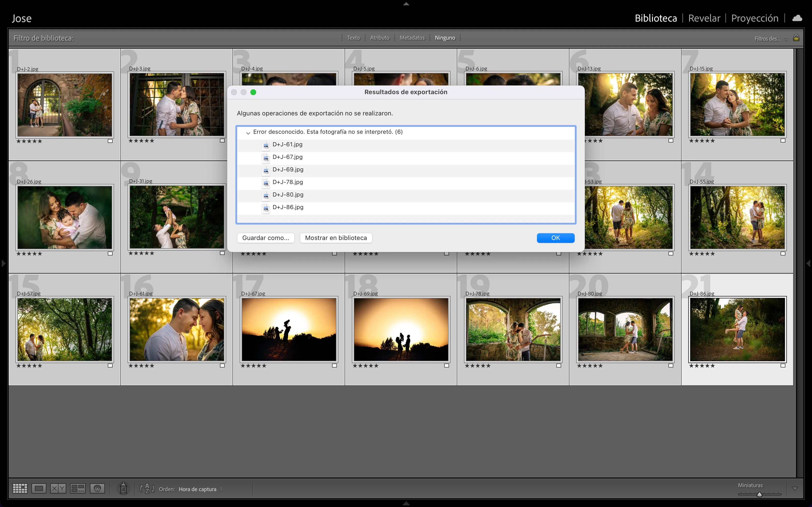
Task: Click the 'Mostrar en biblioteca' button
Action: pyautogui.click(x=335, y=238)
